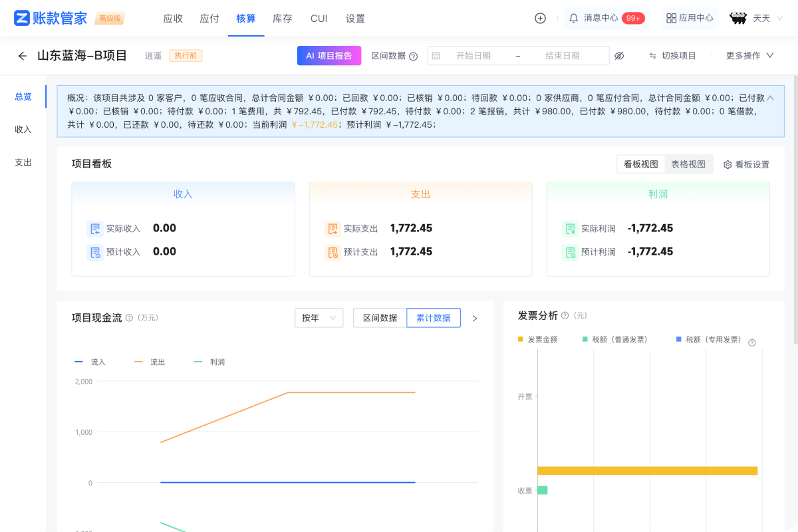Screen dimensions: 798x532
Task: Switch dashboard to 表格视图
Action: (x=688, y=164)
